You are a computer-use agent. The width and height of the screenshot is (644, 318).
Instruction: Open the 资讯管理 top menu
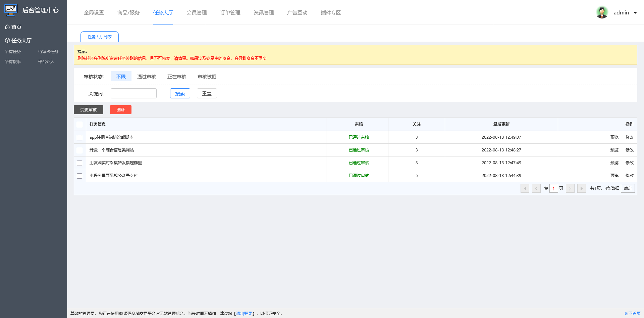[264, 12]
